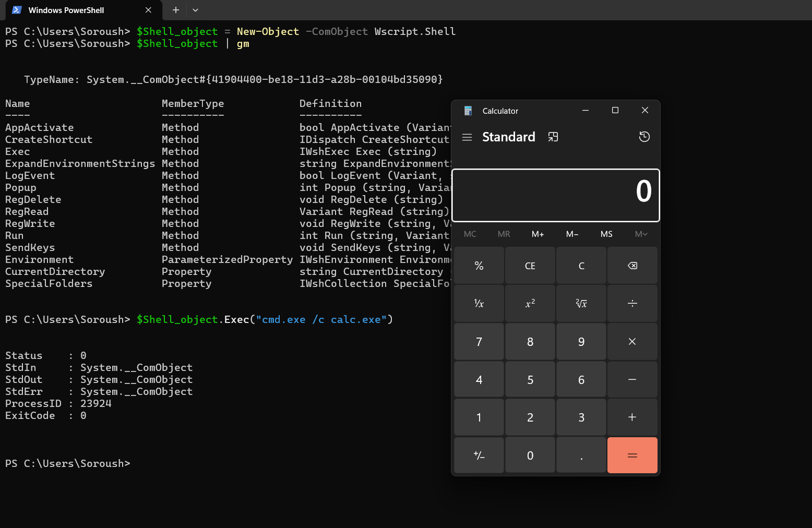This screenshot has height=528, width=812.
Task: Click the 'RegWrite' method name
Action: pyautogui.click(x=30, y=224)
